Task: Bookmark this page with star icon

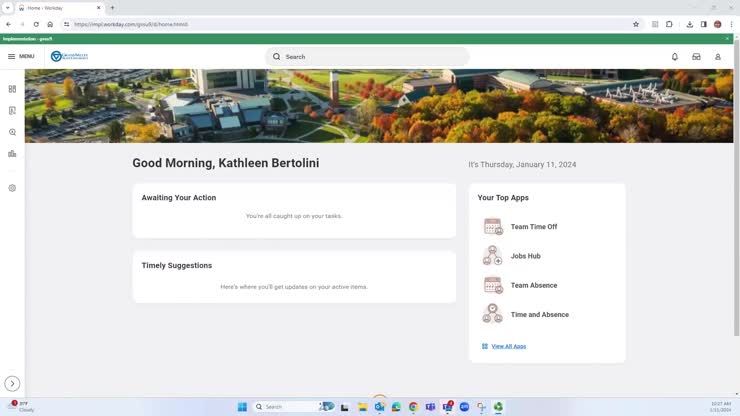Action: tap(635, 24)
